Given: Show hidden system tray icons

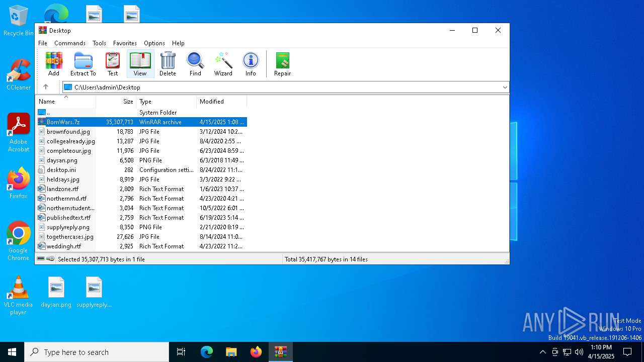Looking at the screenshot, I should (542, 352).
